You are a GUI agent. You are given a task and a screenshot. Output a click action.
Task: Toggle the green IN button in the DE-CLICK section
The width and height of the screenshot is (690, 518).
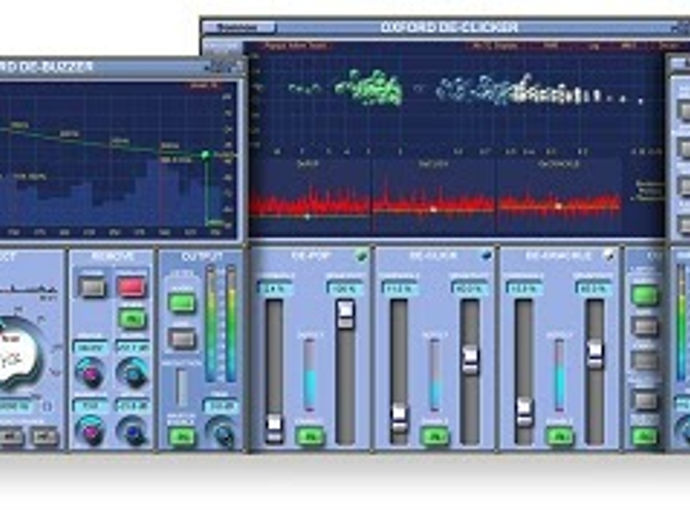click(x=434, y=437)
